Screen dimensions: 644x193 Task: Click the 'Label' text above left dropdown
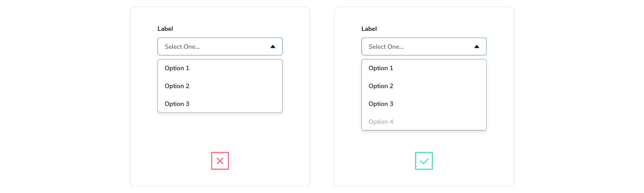(165, 29)
